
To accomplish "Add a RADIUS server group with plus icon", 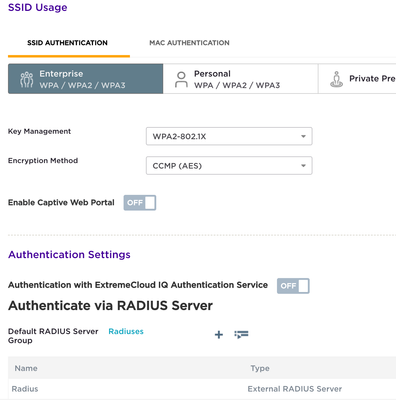I will (x=219, y=334).
